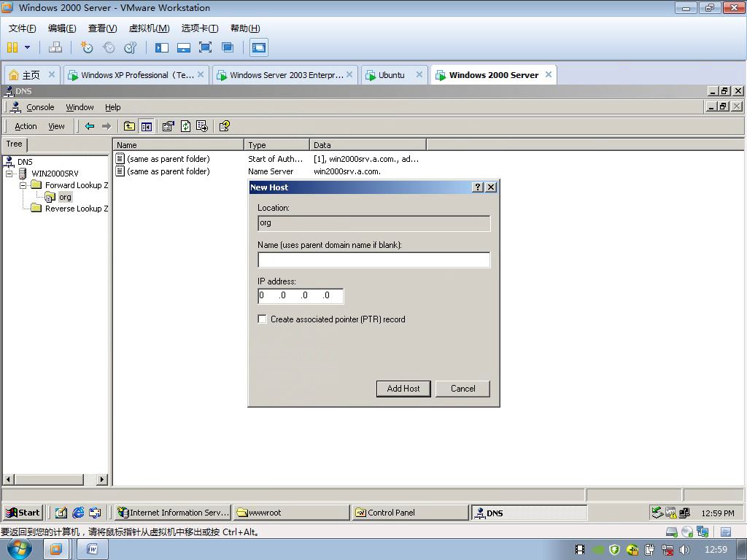The height and width of the screenshot is (560, 747).
Task: Open the 选项卡(T) menu
Action: click(x=200, y=28)
